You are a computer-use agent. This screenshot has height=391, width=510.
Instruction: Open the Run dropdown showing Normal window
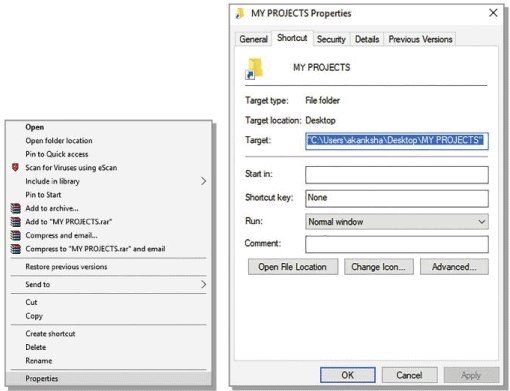[x=397, y=222]
